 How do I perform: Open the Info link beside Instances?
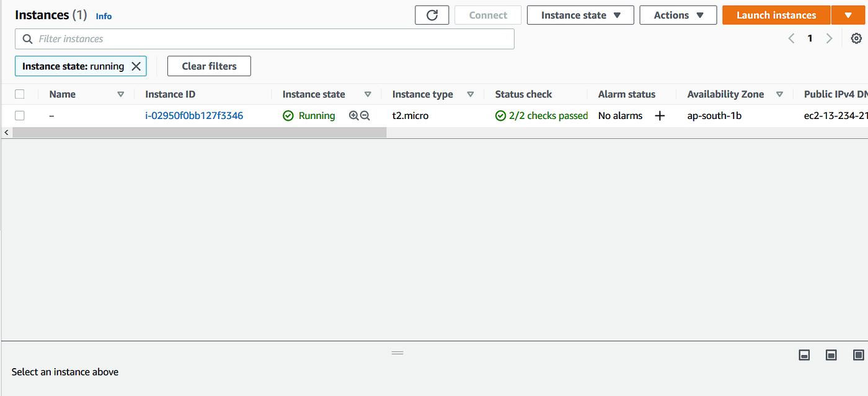[104, 16]
